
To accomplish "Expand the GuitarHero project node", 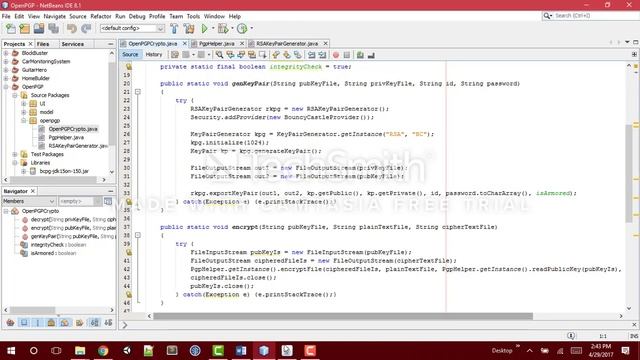I will (6, 70).
